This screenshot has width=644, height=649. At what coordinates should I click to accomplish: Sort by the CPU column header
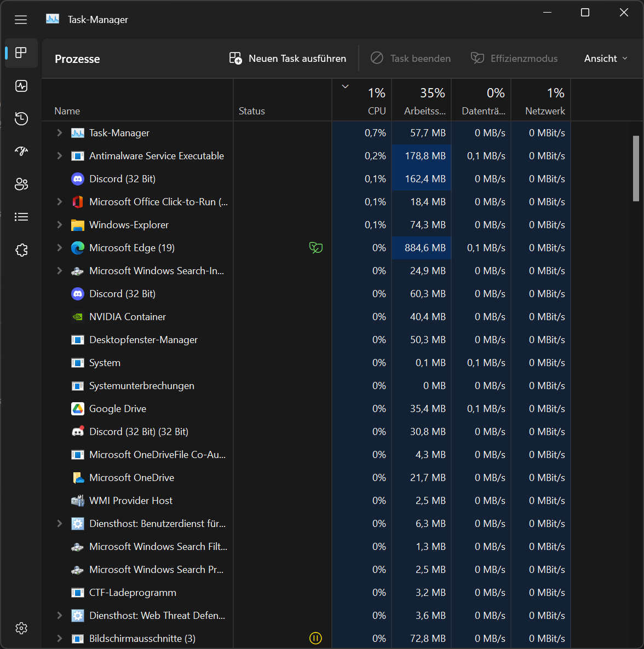tap(361, 100)
